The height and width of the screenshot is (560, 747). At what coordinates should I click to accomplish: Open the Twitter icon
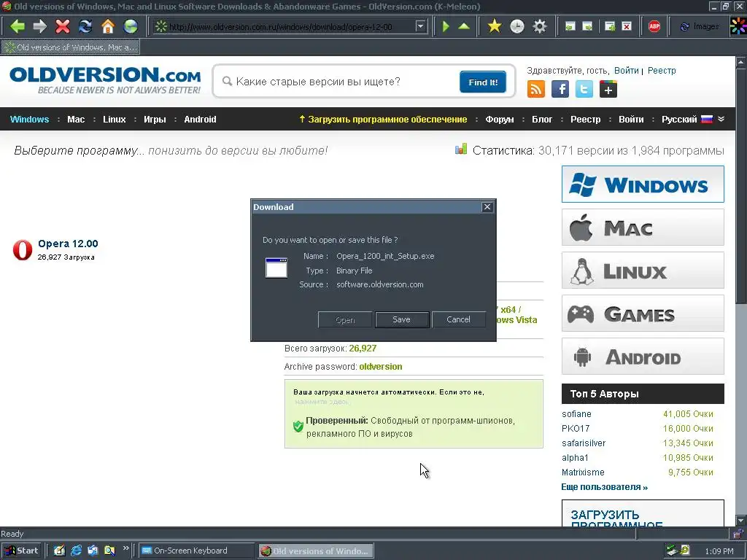coord(584,90)
